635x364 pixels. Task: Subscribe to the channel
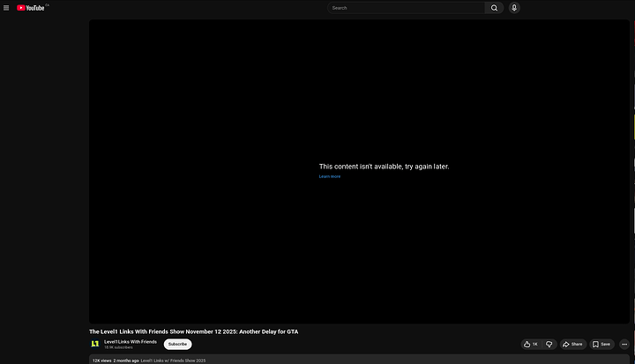click(178, 344)
